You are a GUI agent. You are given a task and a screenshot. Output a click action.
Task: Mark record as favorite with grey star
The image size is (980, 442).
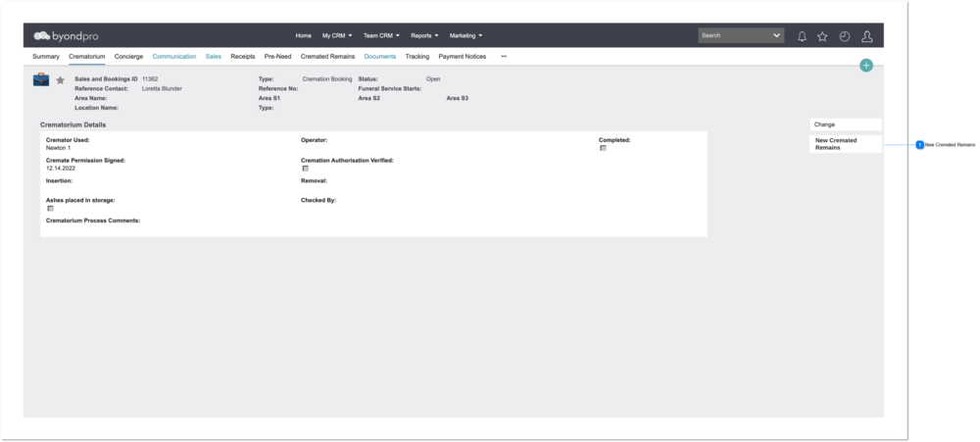(x=60, y=80)
